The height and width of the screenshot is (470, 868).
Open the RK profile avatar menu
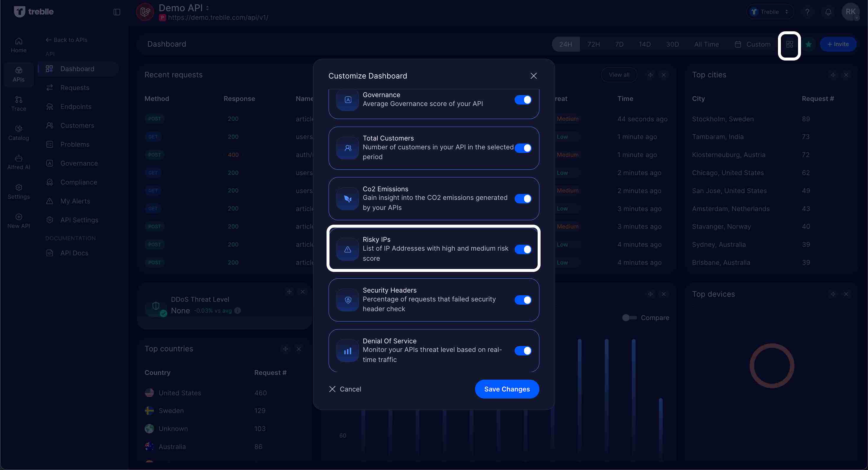tap(851, 12)
